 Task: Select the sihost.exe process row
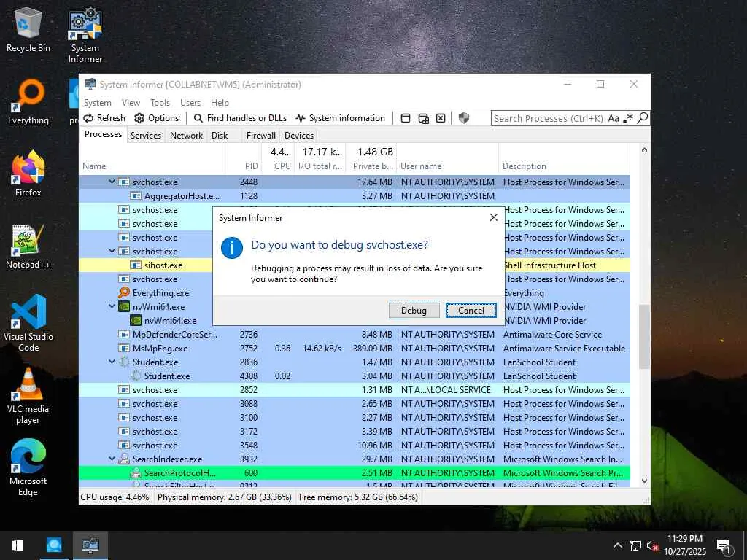(146, 265)
